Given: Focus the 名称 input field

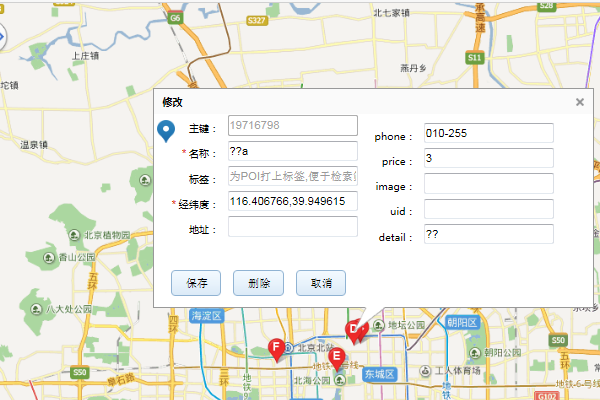Looking at the screenshot, I should click(293, 151).
